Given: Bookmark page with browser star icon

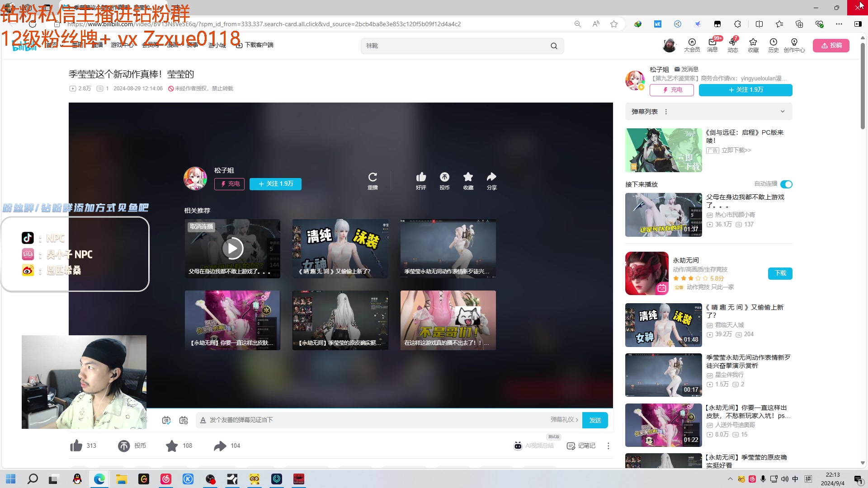Looking at the screenshot, I should pyautogui.click(x=614, y=24).
